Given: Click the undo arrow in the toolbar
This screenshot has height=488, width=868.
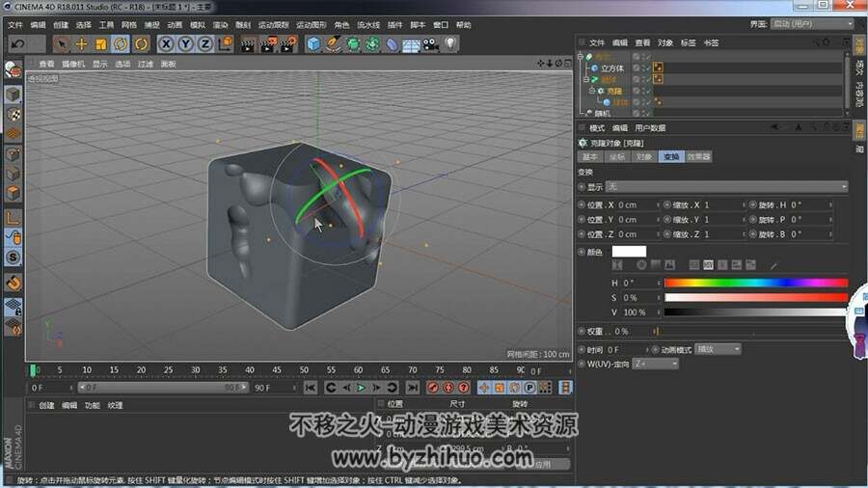Looking at the screenshot, I should tap(18, 43).
